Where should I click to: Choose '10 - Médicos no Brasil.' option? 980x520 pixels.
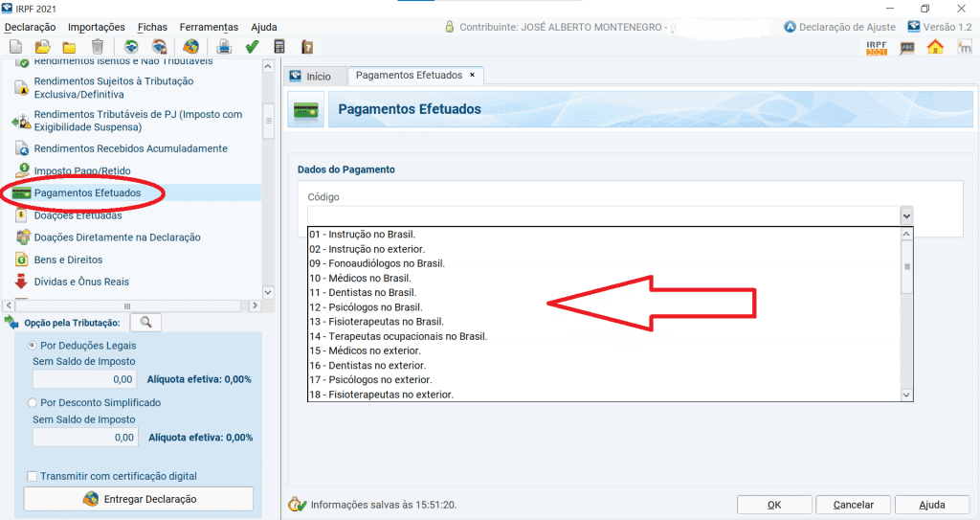click(604, 278)
